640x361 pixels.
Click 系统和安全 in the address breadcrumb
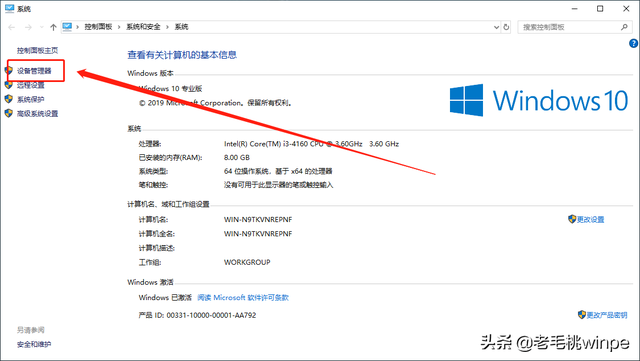tap(143, 27)
